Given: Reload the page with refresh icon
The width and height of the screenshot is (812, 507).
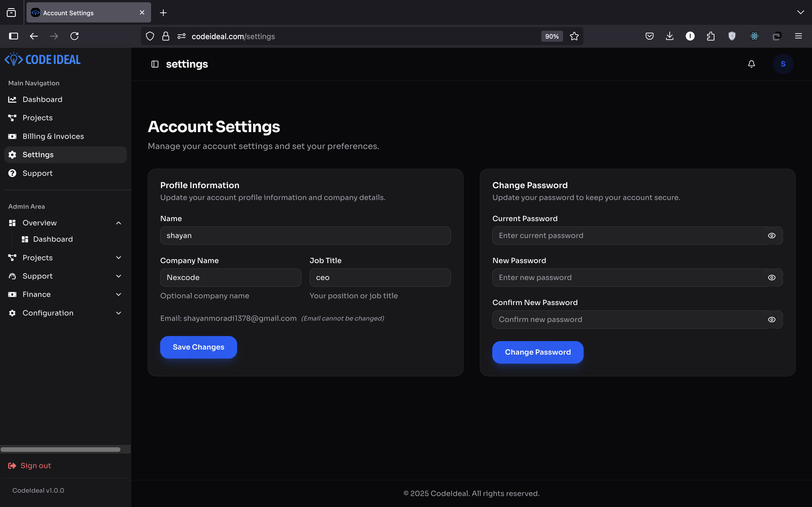Looking at the screenshot, I should click(74, 36).
